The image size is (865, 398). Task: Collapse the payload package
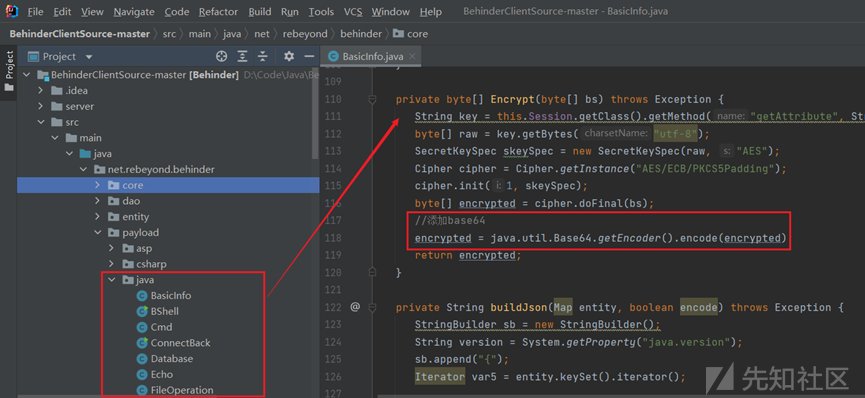(98, 232)
